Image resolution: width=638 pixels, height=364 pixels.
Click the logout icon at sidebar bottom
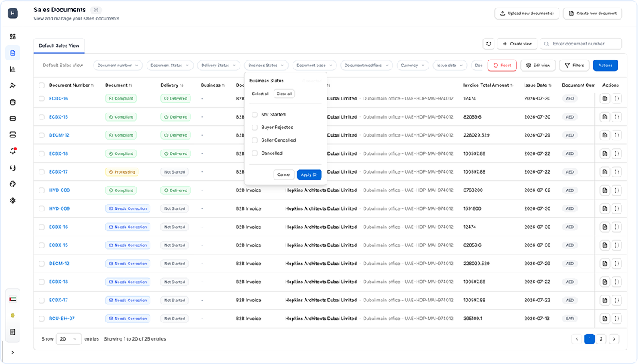click(x=13, y=332)
